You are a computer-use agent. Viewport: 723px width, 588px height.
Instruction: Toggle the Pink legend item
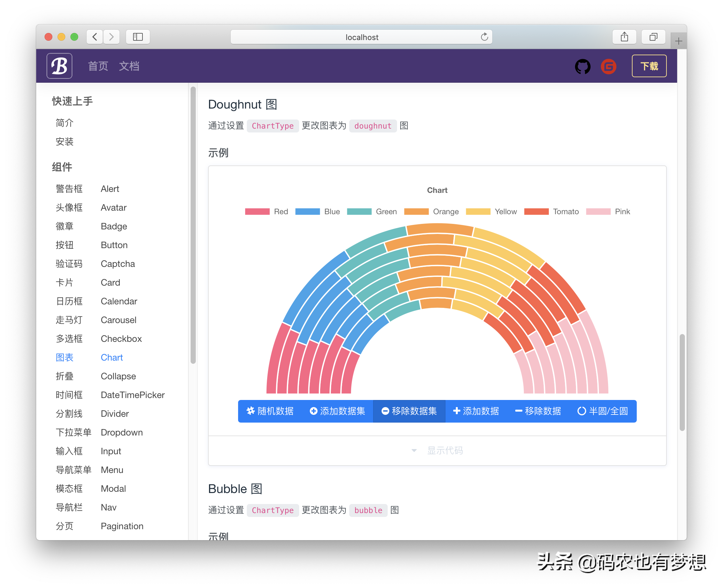[x=608, y=211]
